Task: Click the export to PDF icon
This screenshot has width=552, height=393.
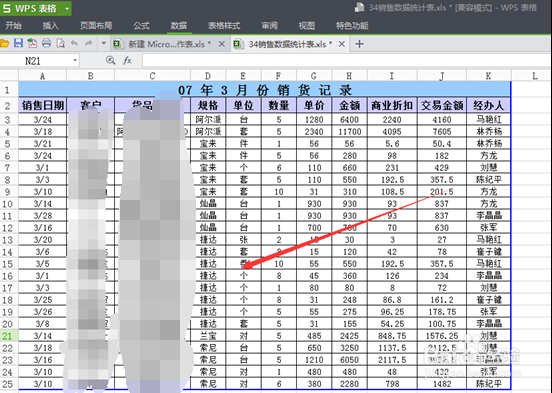Action: pyautogui.click(x=32, y=43)
